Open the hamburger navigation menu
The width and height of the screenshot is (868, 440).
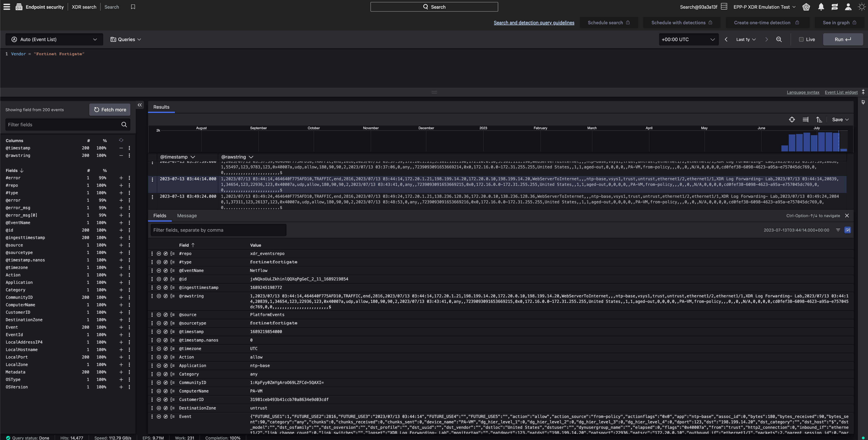7,7
